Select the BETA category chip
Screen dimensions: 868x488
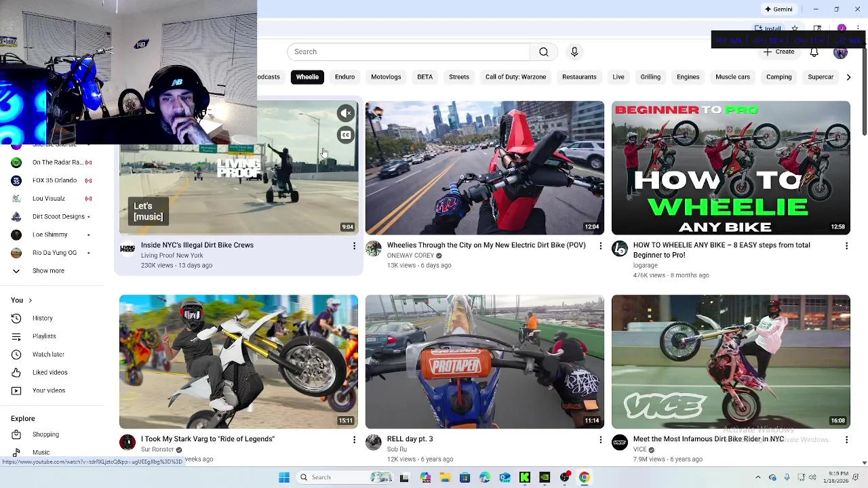[425, 77]
